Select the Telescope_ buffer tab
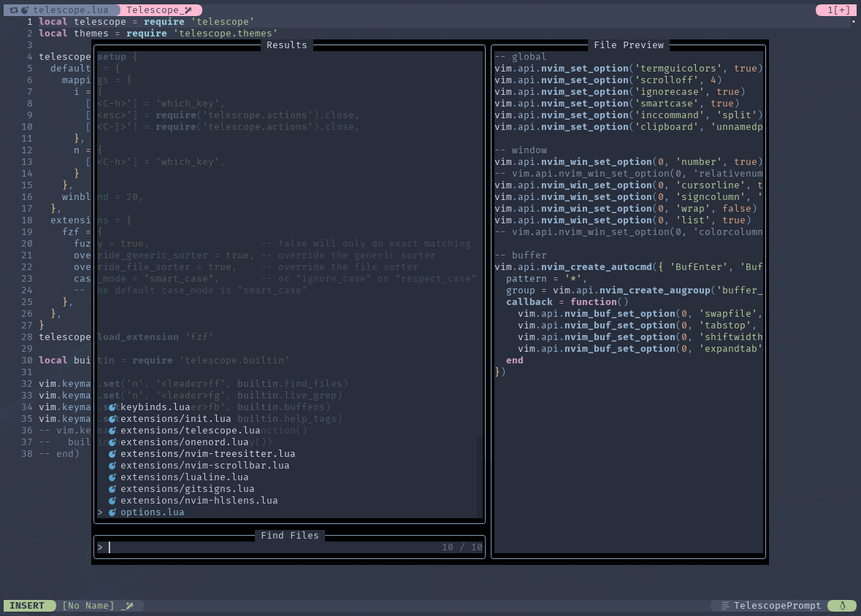Image resolution: width=861 pixels, height=616 pixels. 161,10
